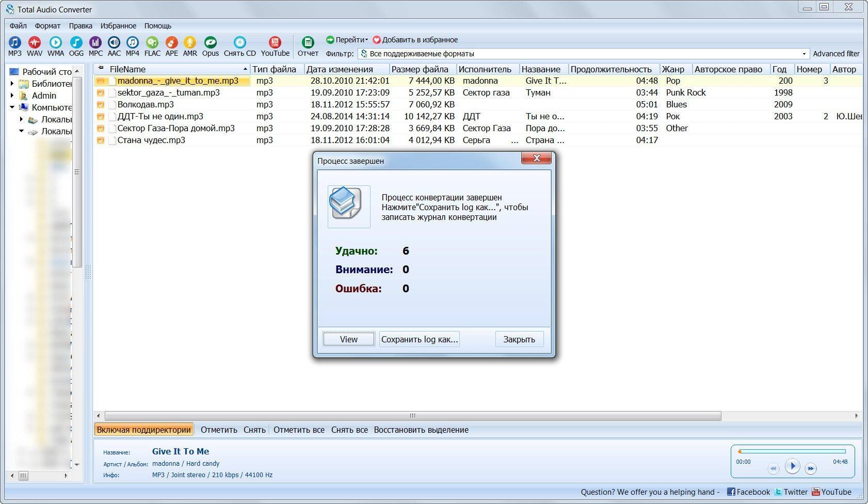Image resolution: width=868 pixels, height=504 pixels.
Task: Select the FLAC conversion icon
Action: [x=152, y=46]
